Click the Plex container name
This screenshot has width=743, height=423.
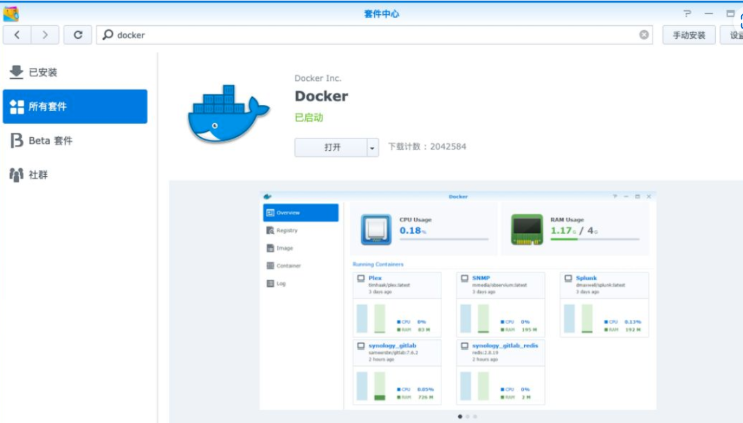coord(375,278)
